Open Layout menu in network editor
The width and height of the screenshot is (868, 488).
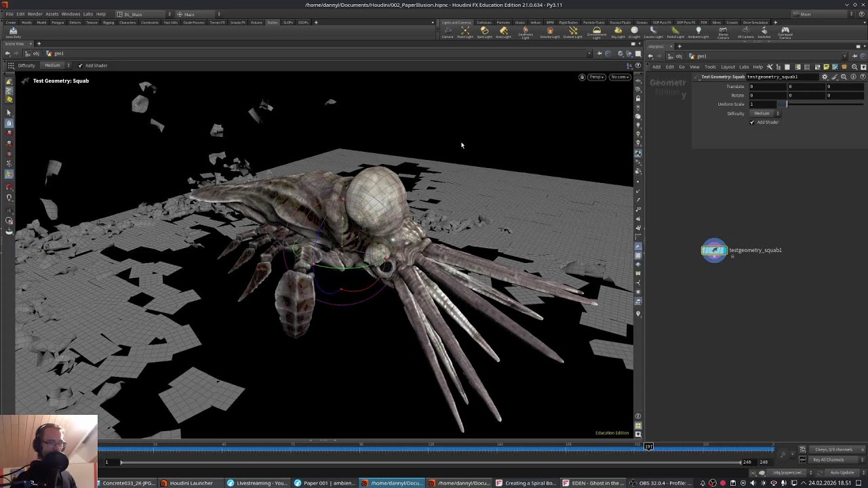tap(728, 67)
